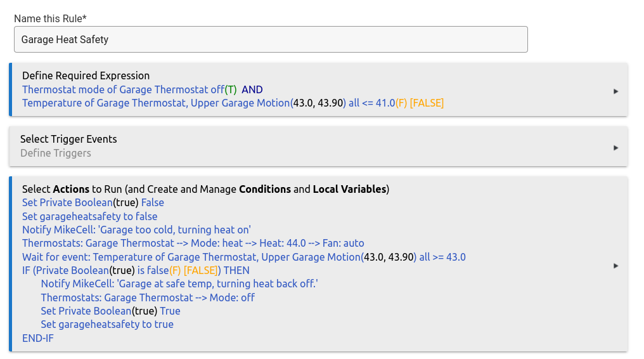Click the Define Triggers link
644x359 pixels.
pos(56,153)
